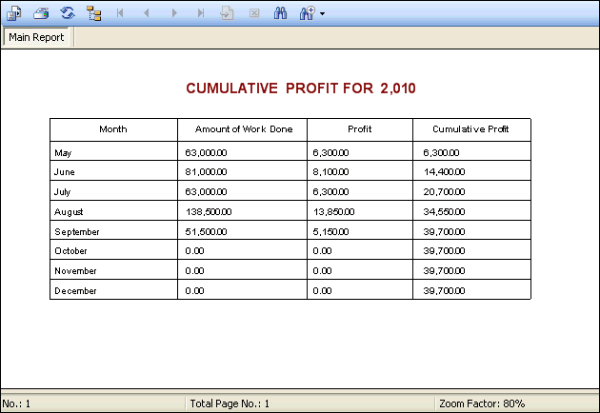Click the Month column header
Image resolution: width=600 pixels, height=413 pixels.
tap(113, 129)
